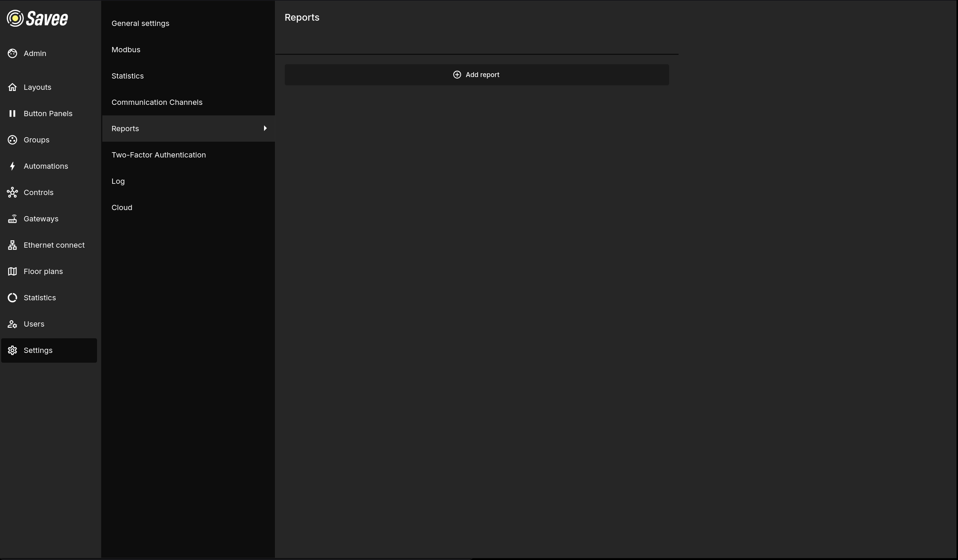Image resolution: width=958 pixels, height=560 pixels.
Task: Click the Controls network icon
Action: coord(12,193)
